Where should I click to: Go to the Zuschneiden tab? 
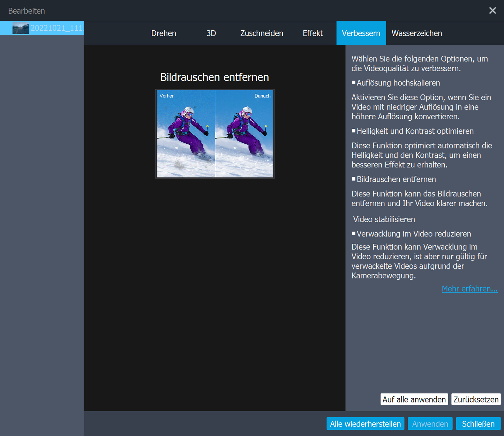[x=262, y=33]
